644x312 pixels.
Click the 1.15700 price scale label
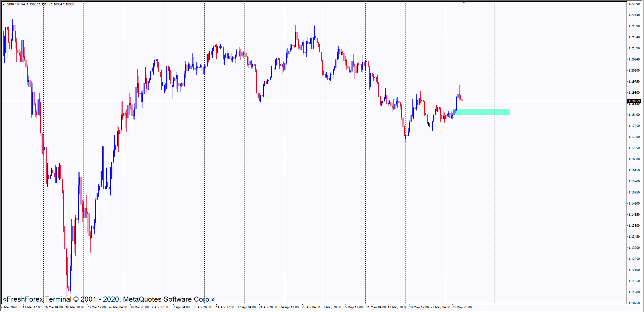pos(634,181)
